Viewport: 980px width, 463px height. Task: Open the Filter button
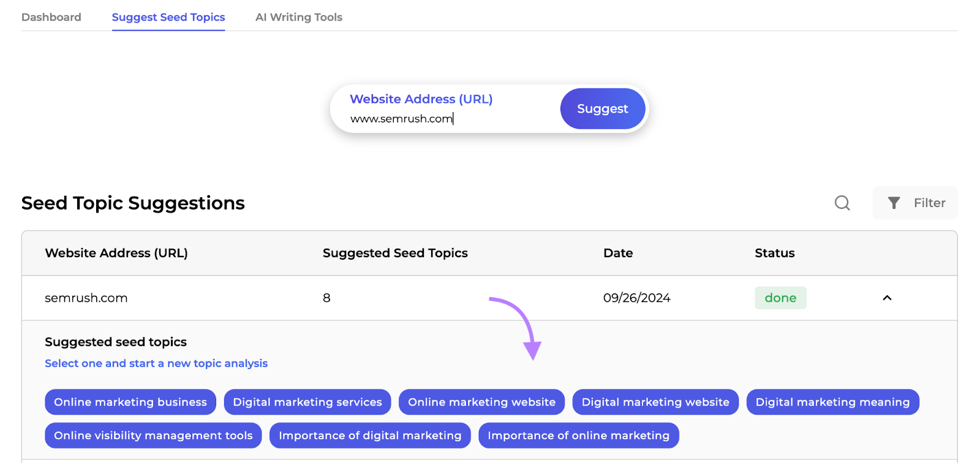[x=915, y=203]
